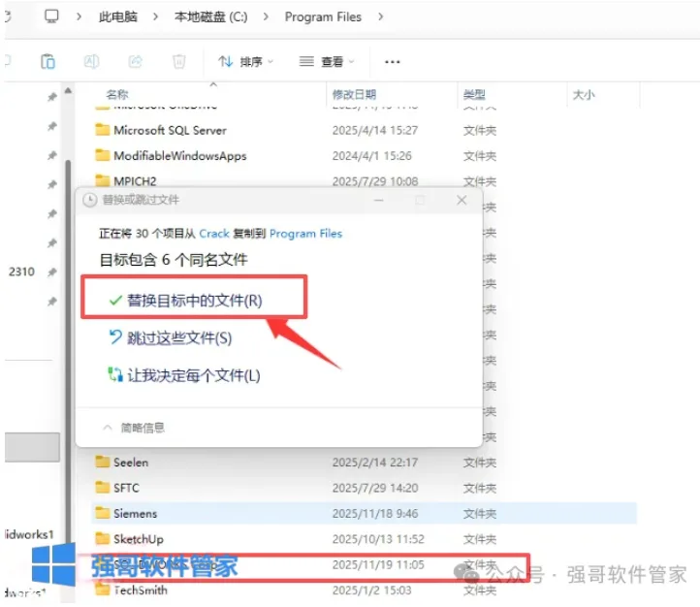Click the date 2025/2/14 22:17 cell
This screenshot has width=700, height=607.
coord(375,463)
